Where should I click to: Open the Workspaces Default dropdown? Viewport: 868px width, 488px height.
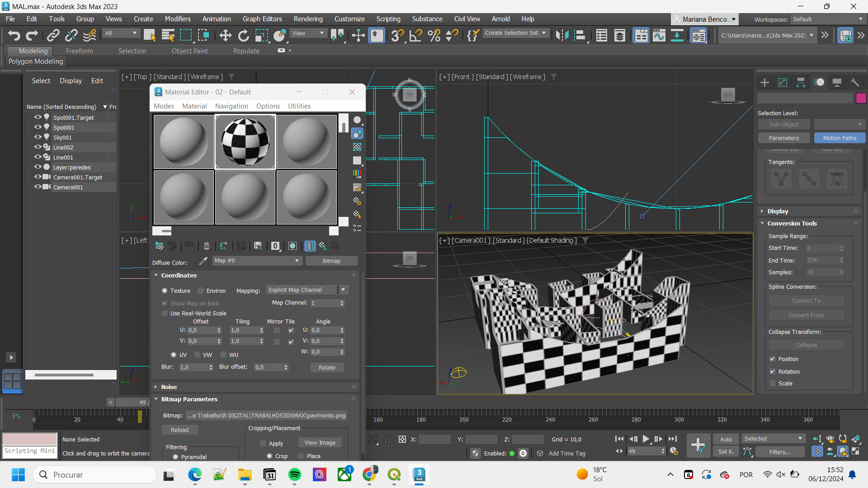tap(827, 19)
